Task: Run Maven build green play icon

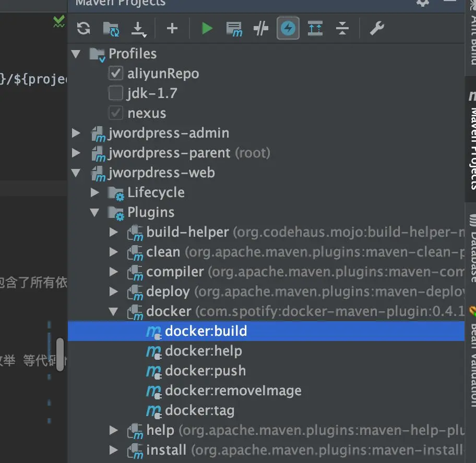Action: point(207,29)
